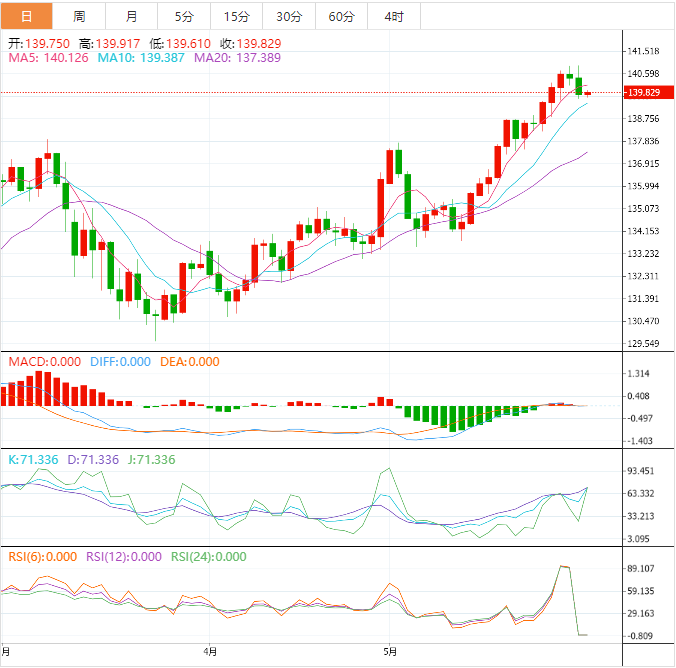
Task: Click the 93.451 KDJ axis value
Action: coord(640,471)
